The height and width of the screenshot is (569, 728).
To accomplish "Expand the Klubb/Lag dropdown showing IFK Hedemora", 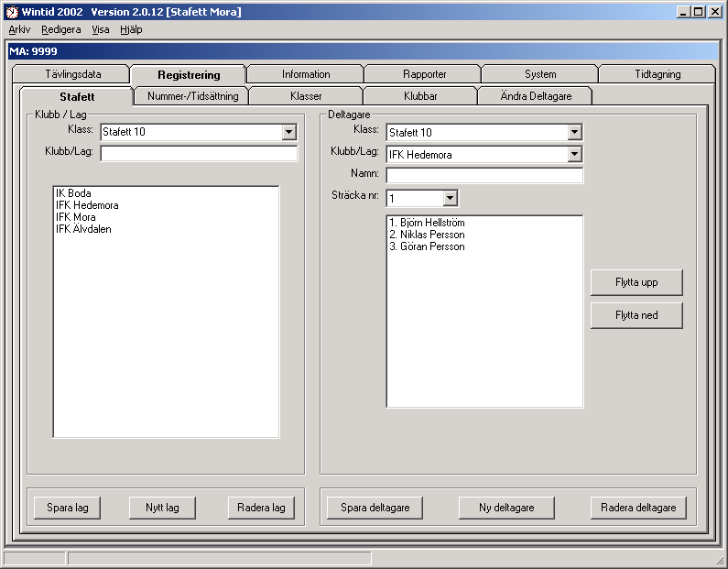I will [574, 154].
